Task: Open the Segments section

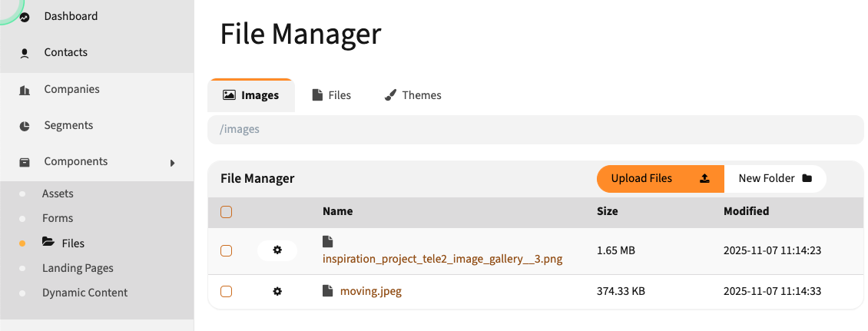Action: (97, 126)
